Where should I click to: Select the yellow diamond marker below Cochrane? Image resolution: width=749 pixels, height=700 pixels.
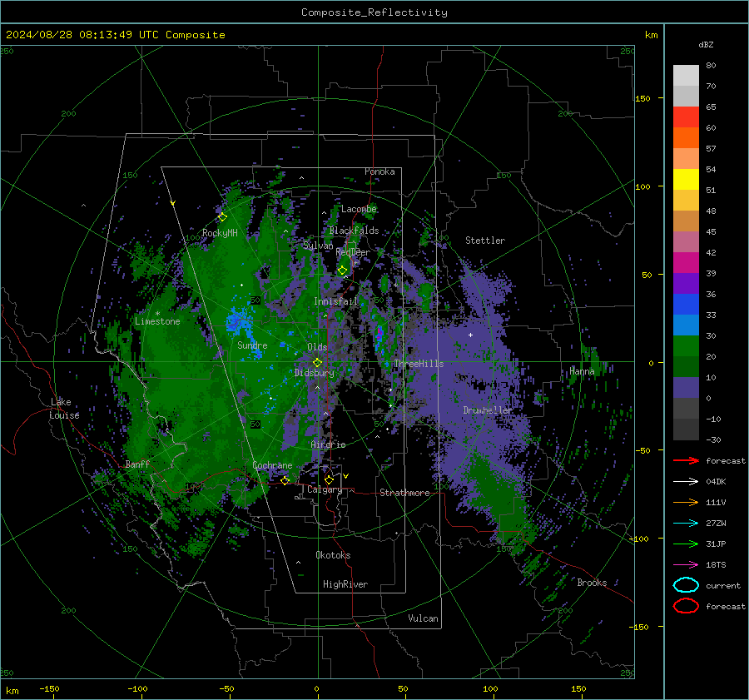click(285, 480)
